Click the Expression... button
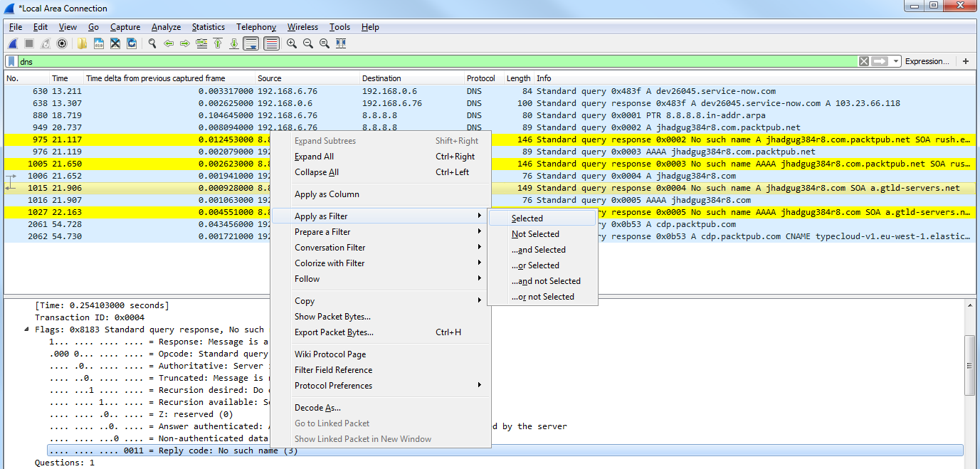Image resolution: width=980 pixels, height=469 pixels. point(927,61)
